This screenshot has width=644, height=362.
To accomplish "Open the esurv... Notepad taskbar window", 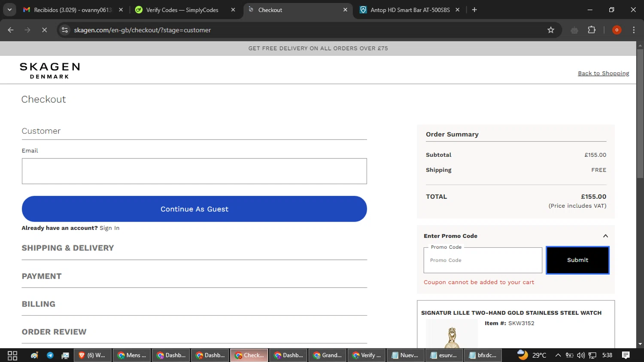I will pos(444,355).
